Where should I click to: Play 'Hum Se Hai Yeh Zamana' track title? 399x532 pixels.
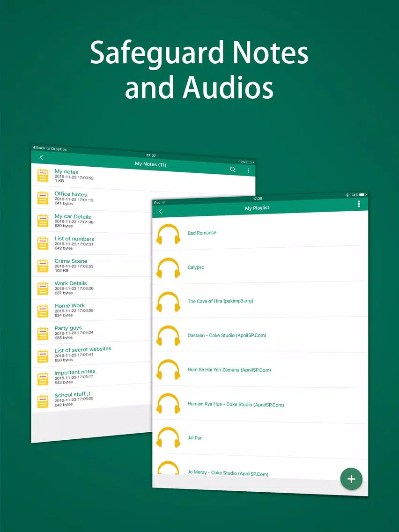tap(229, 370)
